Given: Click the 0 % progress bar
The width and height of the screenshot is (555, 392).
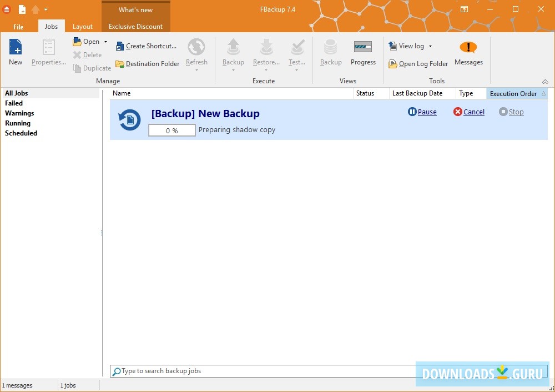Looking at the screenshot, I should [x=172, y=130].
